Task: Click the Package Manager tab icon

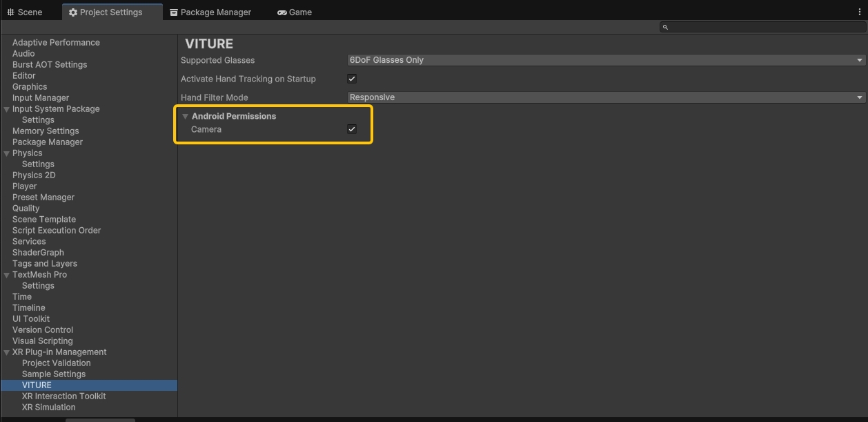Action: pos(174,12)
